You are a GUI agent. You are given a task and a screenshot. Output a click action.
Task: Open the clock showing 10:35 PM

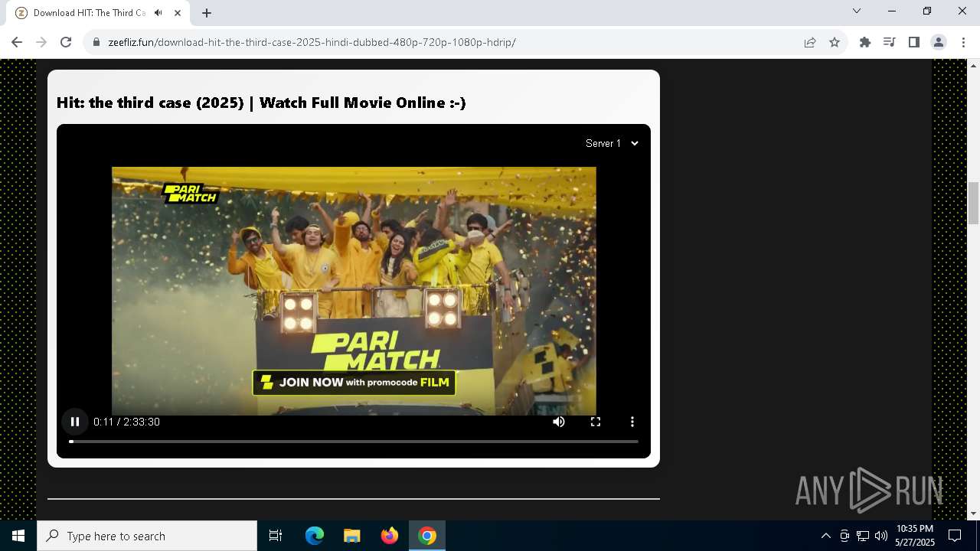click(x=915, y=536)
